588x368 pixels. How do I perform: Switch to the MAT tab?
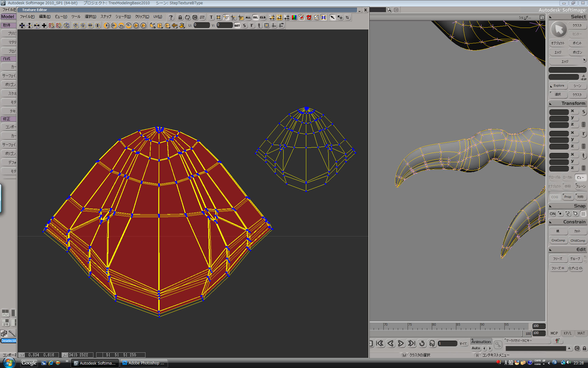[x=581, y=333]
